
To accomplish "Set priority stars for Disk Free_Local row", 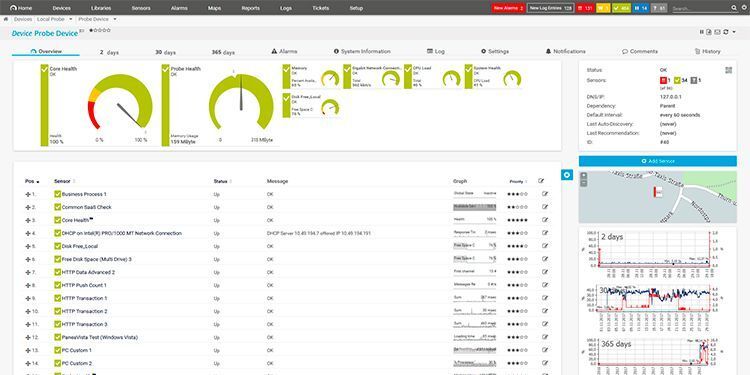I will [518, 246].
